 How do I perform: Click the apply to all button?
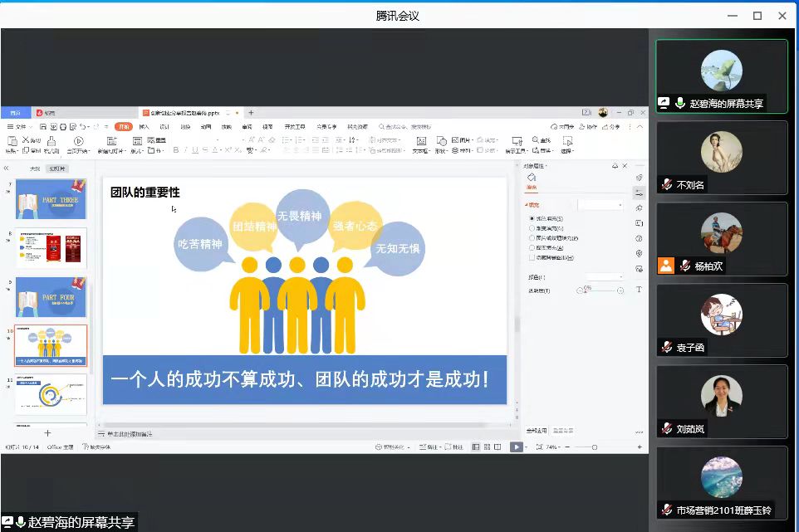(x=536, y=430)
